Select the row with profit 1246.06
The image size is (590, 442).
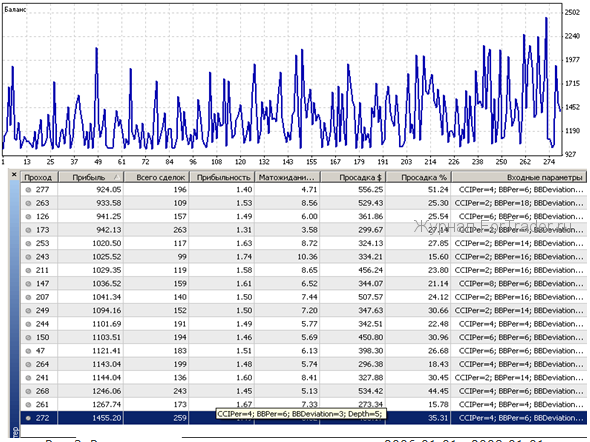pos(303,391)
